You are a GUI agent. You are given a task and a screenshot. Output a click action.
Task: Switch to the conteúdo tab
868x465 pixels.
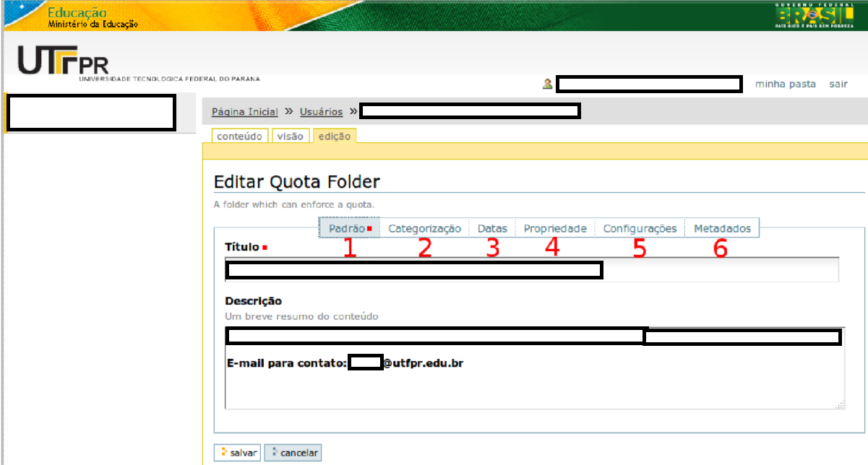240,136
